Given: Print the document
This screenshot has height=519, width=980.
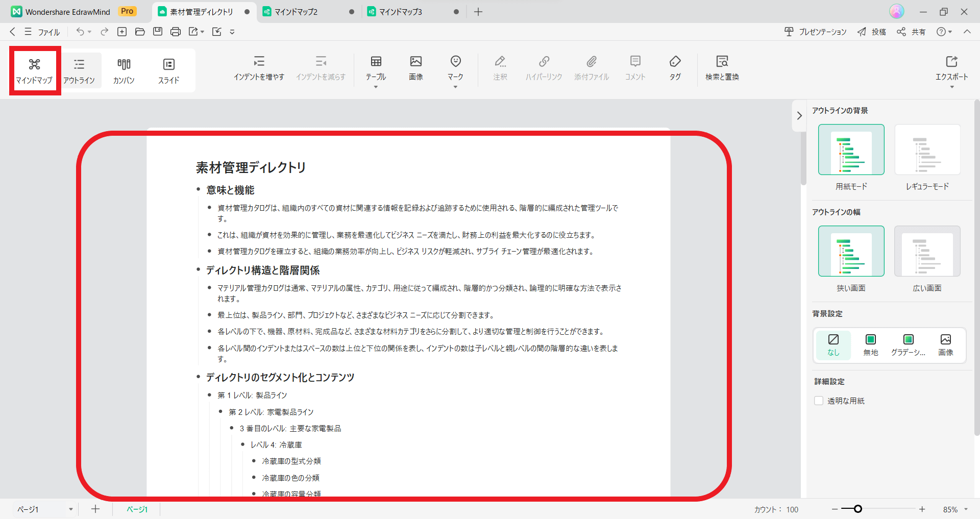Looking at the screenshot, I should coord(176,32).
